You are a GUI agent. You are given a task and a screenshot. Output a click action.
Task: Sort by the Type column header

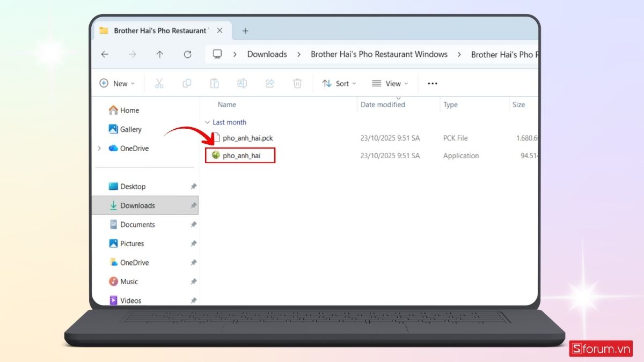pos(450,105)
